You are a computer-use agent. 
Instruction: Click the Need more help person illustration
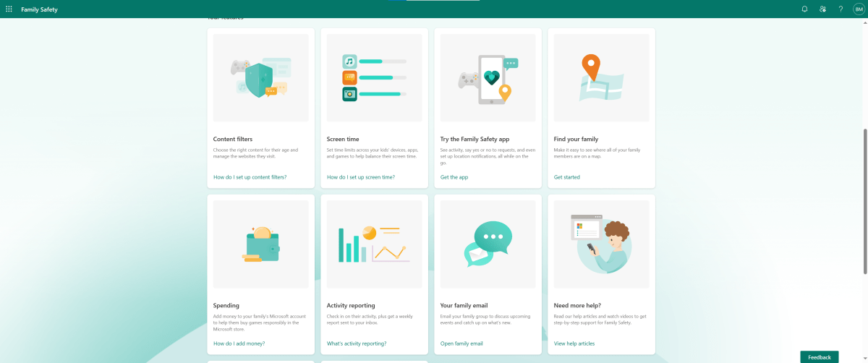(x=602, y=244)
